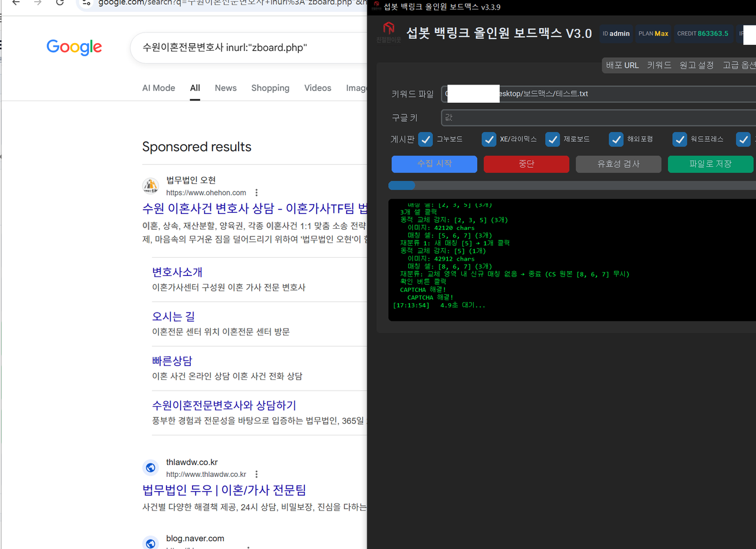This screenshot has width=756, height=549.
Task: Click the globe favicon for thlawdw.co.kr
Action: tap(151, 468)
